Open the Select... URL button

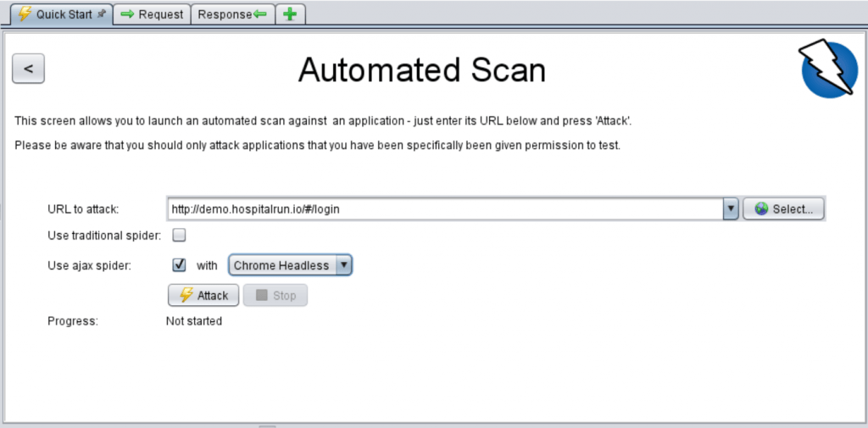(783, 208)
